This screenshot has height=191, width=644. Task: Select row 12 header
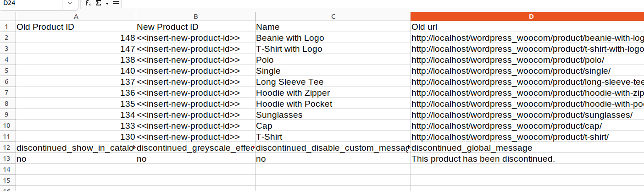click(7, 148)
